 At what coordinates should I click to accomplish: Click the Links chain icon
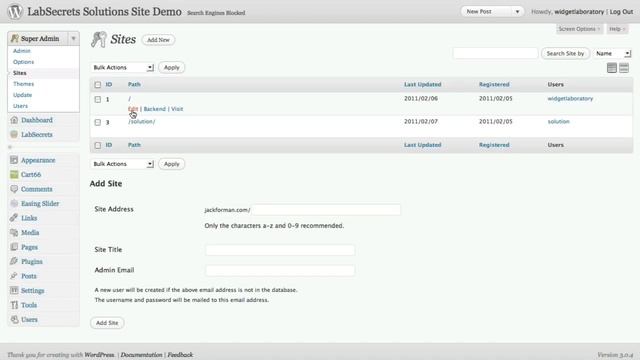[14, 218]
